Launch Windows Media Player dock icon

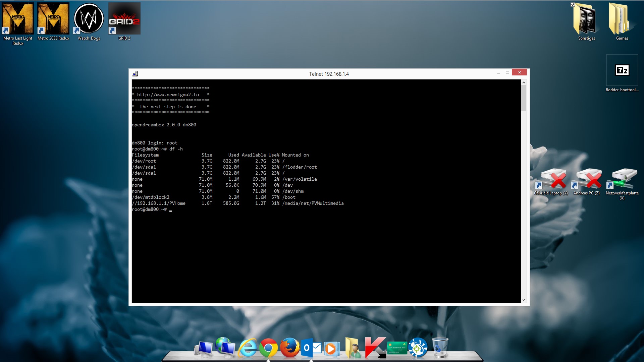[x=332, y=349]
